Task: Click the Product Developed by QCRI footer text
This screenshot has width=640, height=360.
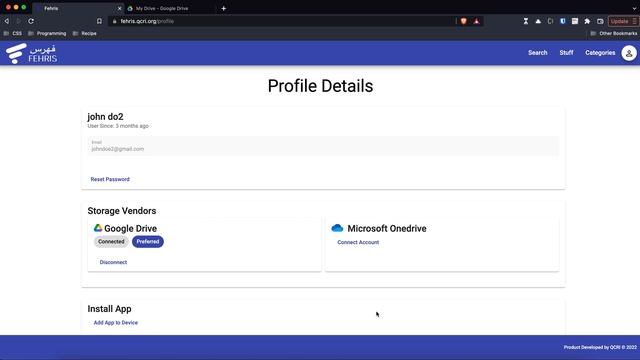Action: (x=600, y=347)
